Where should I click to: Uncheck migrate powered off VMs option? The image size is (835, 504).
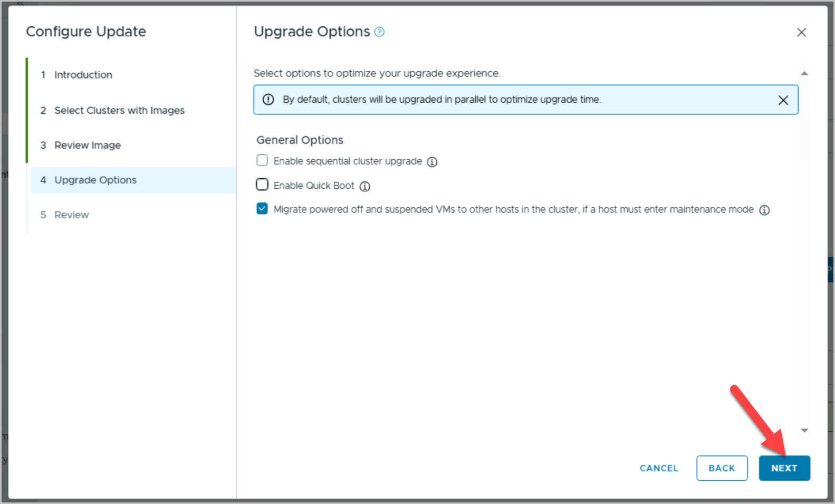262,209
